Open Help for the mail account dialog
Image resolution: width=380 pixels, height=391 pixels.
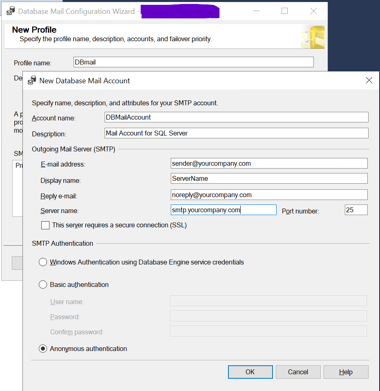pyautogui.click(x=346, y=372)
